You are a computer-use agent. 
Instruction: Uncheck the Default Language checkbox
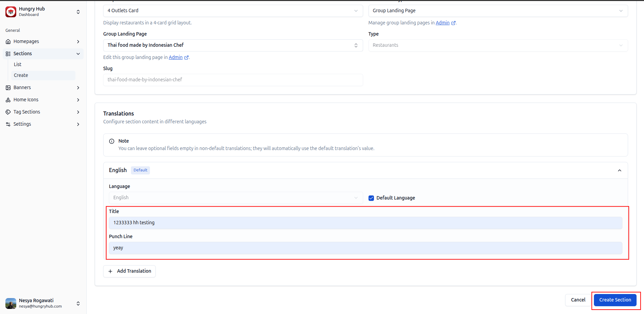[x=371, y=198]
